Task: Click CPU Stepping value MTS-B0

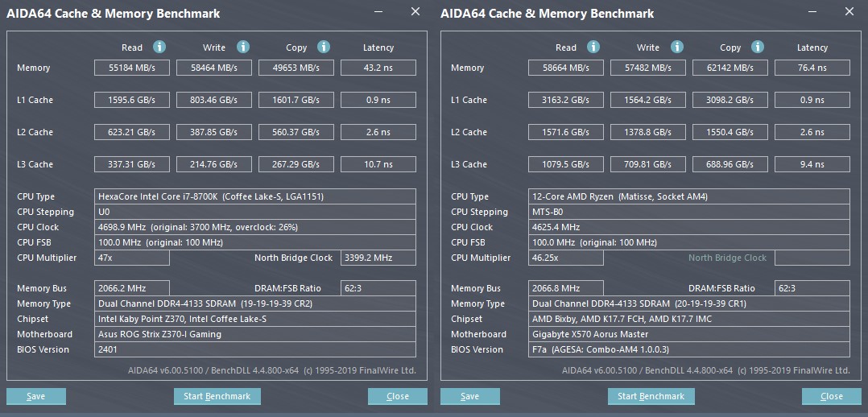Action: (x=689, y=212)
